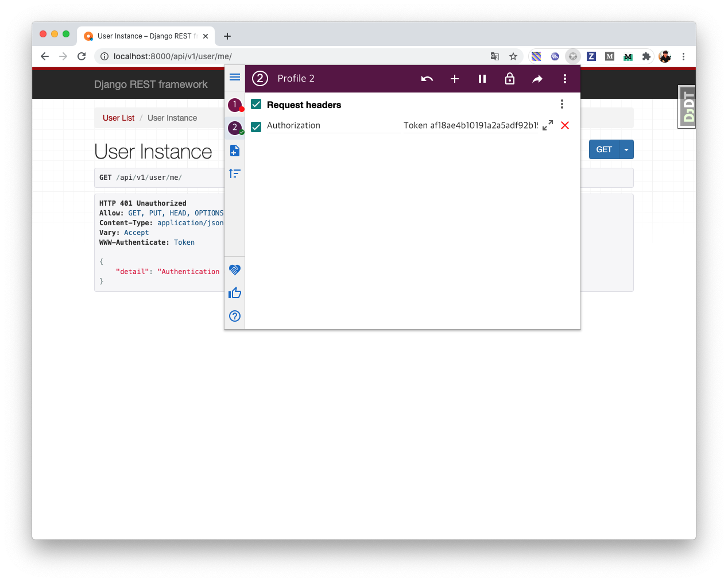Undo the last ModHeader change
Viewport: 728px width, 582px height.
point(427,79)
